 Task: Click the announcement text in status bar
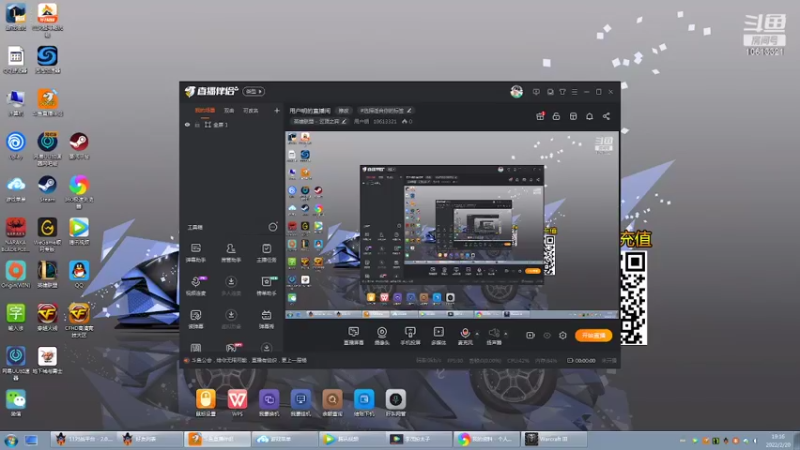[249, 360]
